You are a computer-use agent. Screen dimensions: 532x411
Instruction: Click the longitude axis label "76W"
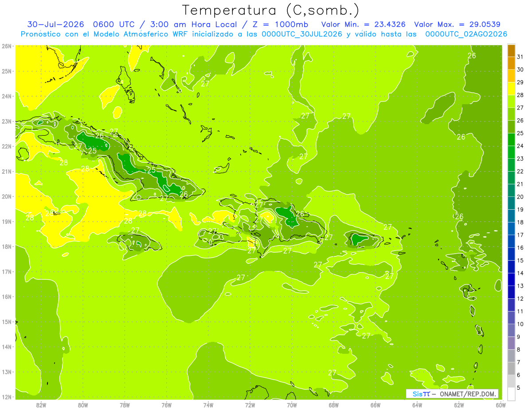click(167, 405)
